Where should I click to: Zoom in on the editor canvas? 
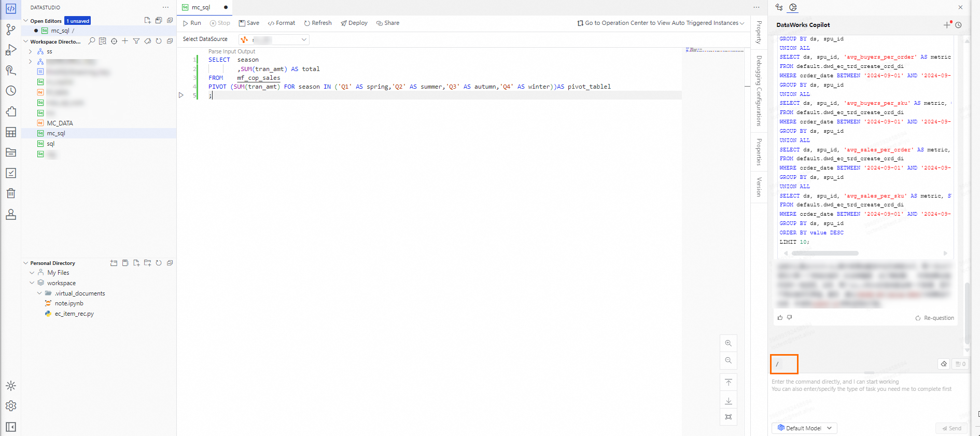pos(729,343)
